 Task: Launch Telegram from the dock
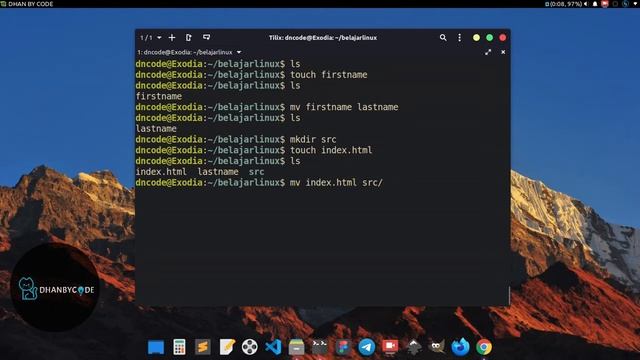pyautogui.click(x=367, y=347)
